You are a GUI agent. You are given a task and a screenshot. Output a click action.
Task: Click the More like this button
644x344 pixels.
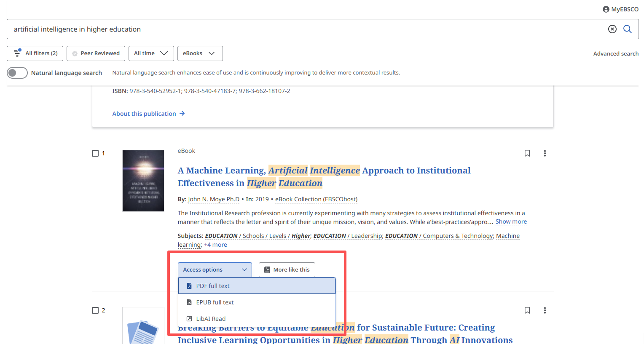tap(287, 270)
